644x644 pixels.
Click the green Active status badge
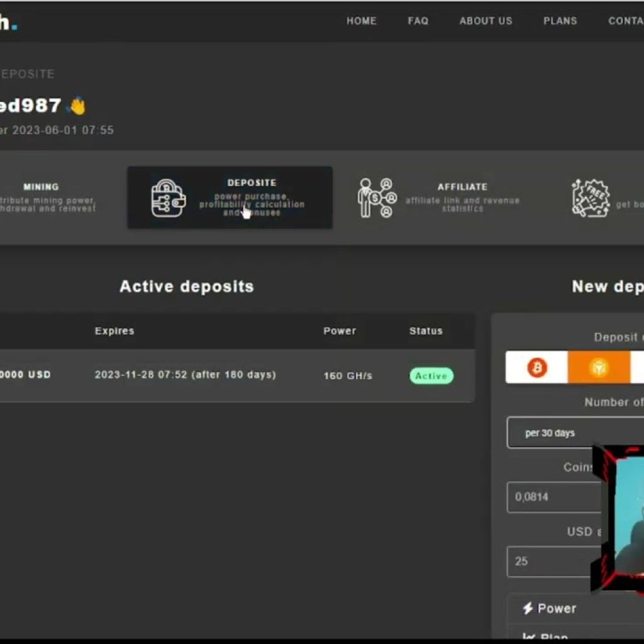(431, 375)
